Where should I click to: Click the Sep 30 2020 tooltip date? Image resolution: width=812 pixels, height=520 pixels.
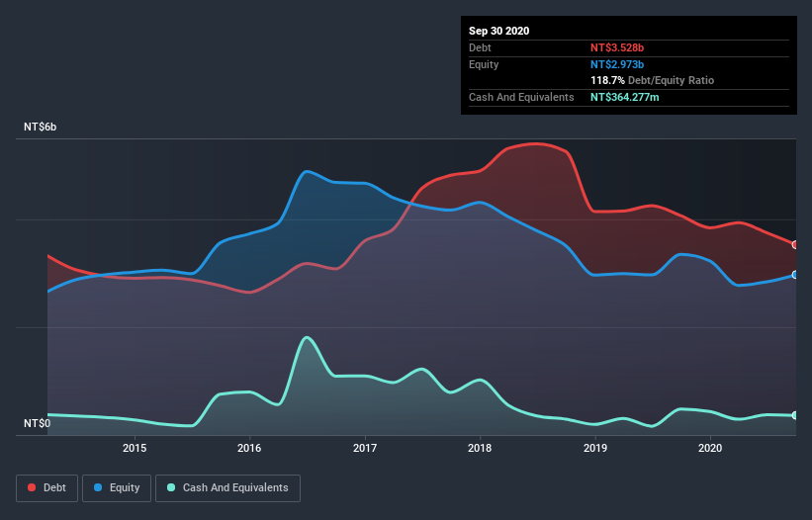[x=498, y=31]
